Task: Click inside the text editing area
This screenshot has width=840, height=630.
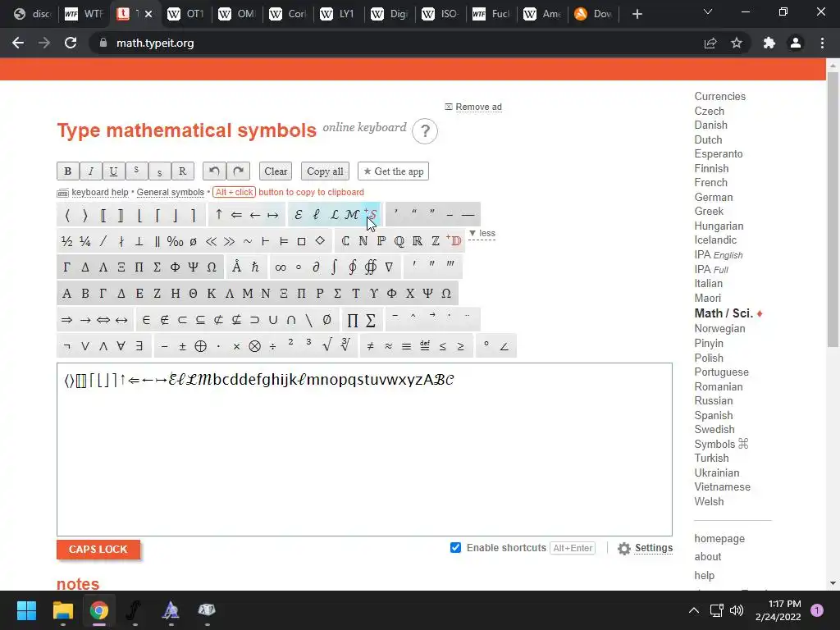Action: tap(364, 450)
